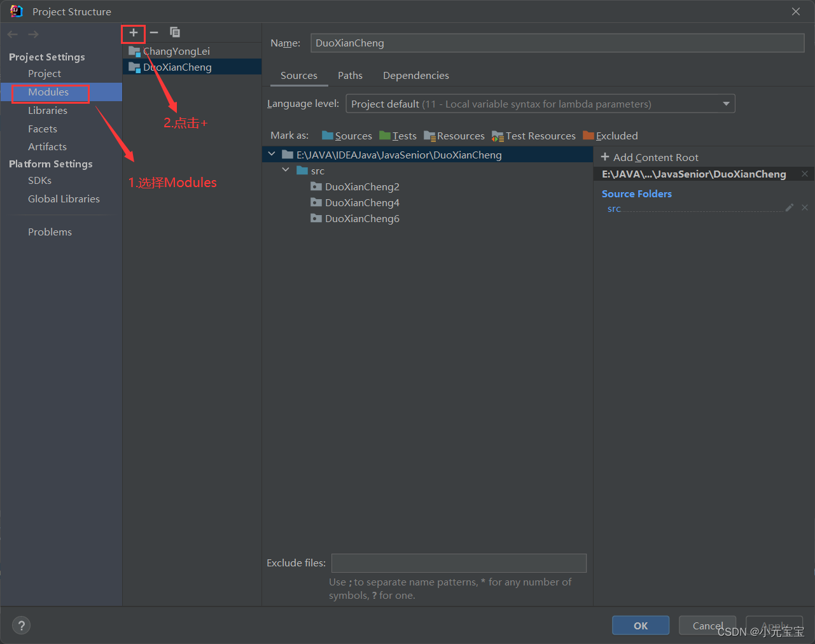Collapse the E:\JAVA content root node
The image size is (815, 644).
[x=272, y=154]
